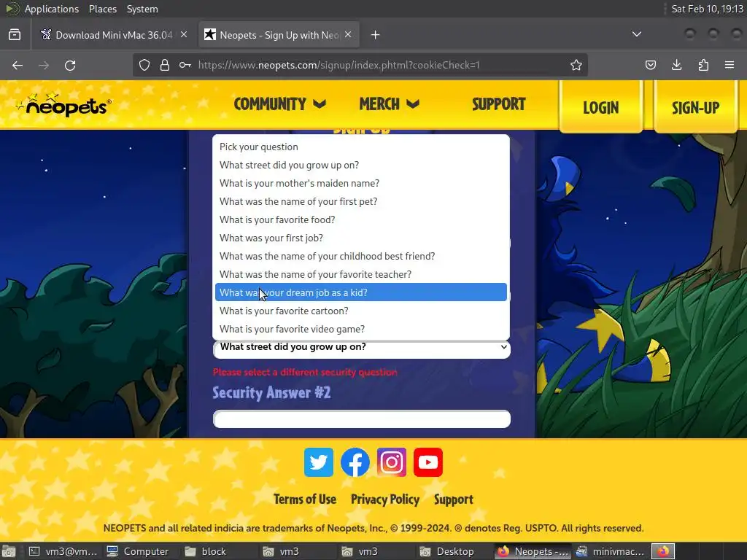747x560 pixels.
Task: Open the extensions puzzle icon
Action: coord(703,65)
